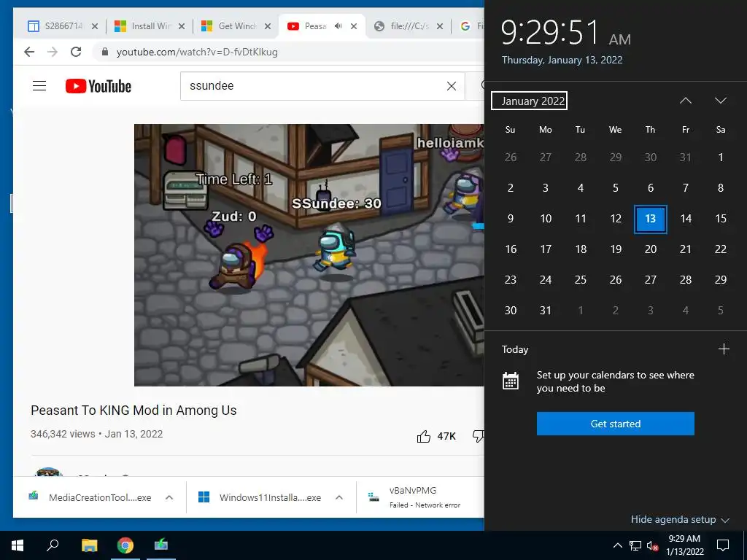Select January 14 in calendar
Screen dimensions: 747x560
[x=686, y=219]
